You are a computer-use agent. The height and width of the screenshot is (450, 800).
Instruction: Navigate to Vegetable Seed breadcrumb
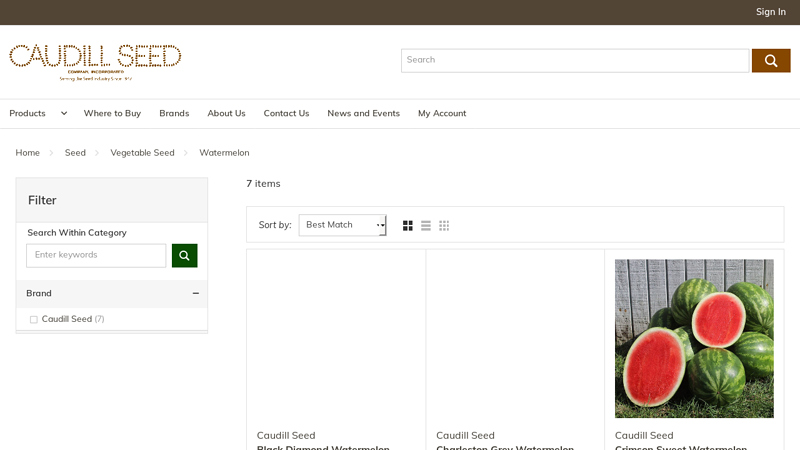click(x=142, y=153)
